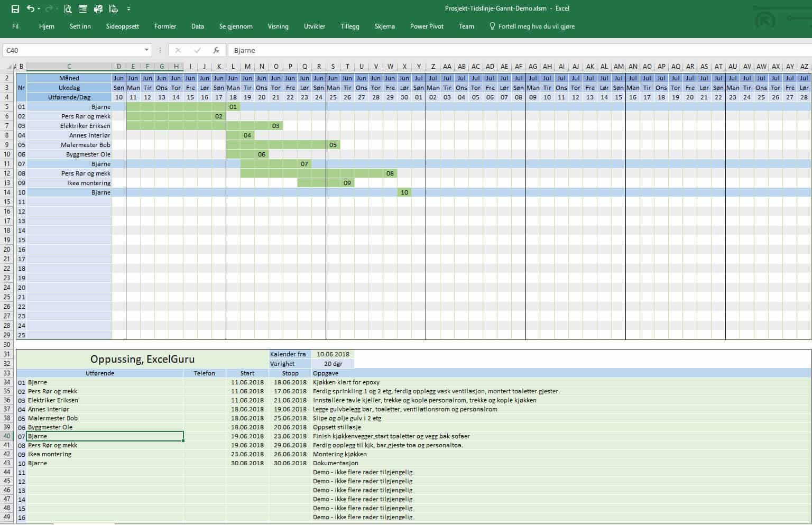Click the green Gantt cell labeled 10
Image resolution: width=812 pixels, height=525 pixels.
404,192
